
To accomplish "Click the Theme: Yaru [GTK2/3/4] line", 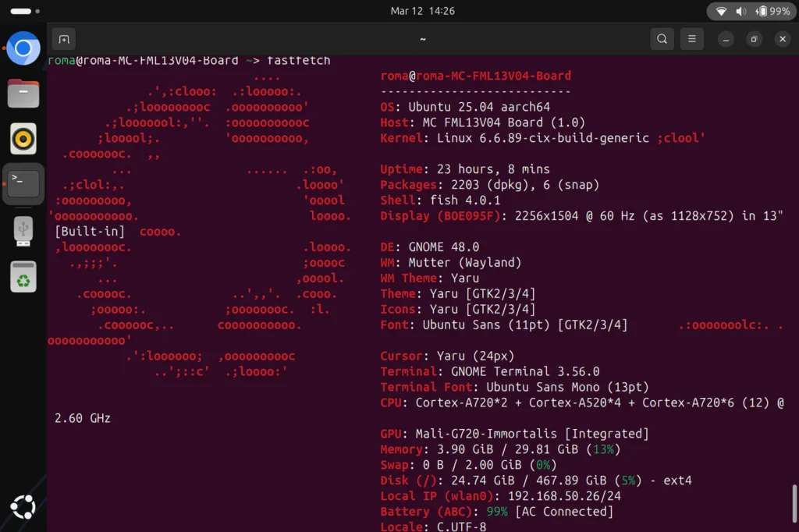I will tap(457, 293).
